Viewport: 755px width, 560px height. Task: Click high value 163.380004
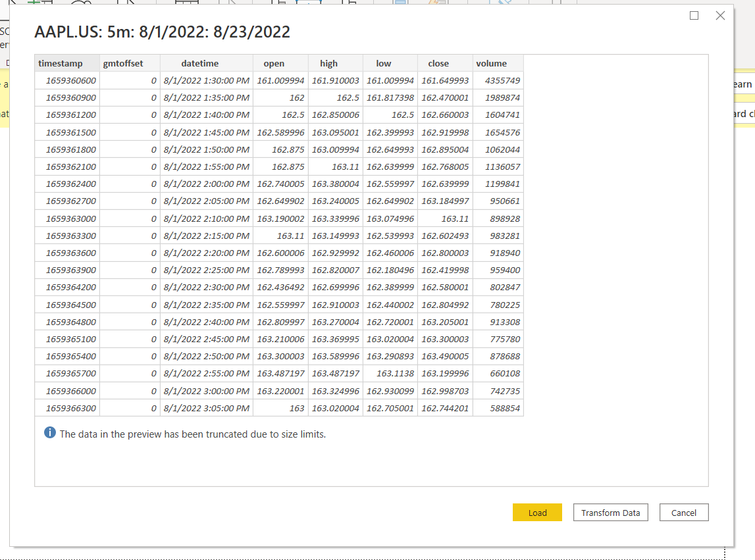click(336, 184)
